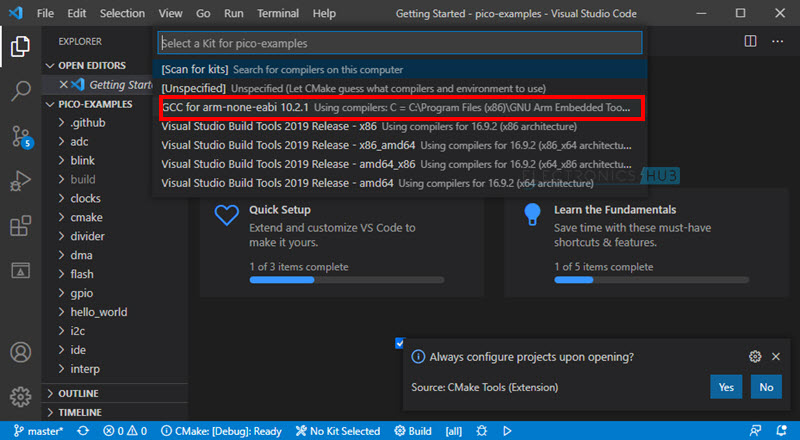800x440 pixels.
Task: Open the Terminal menu
Action: pos(277,14)
